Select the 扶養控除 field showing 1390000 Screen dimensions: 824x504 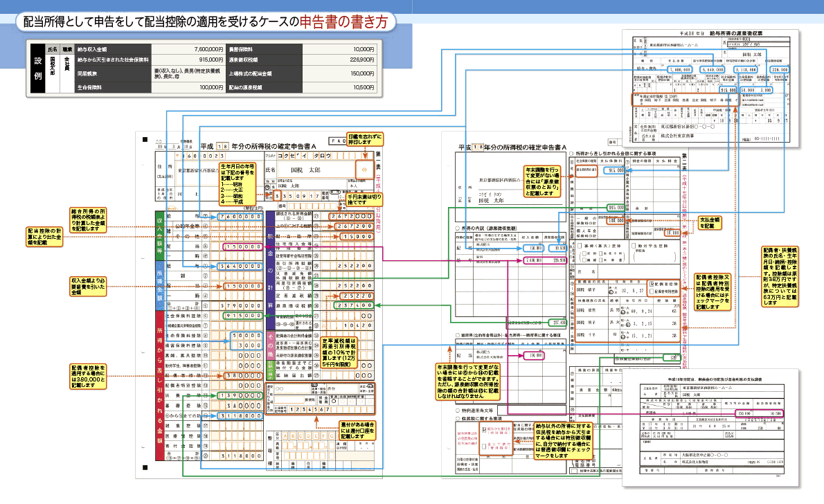point(240,395)
